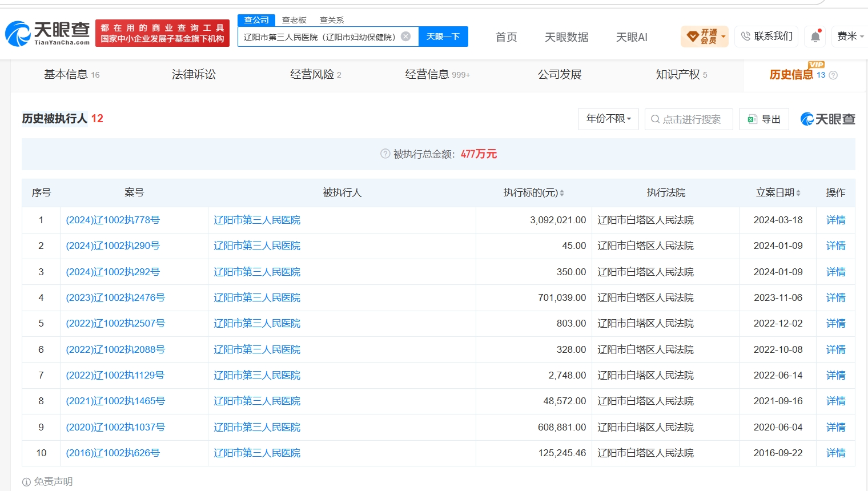Click 辽阳市第三人民医院 in row 1

(x=257, y=220)
